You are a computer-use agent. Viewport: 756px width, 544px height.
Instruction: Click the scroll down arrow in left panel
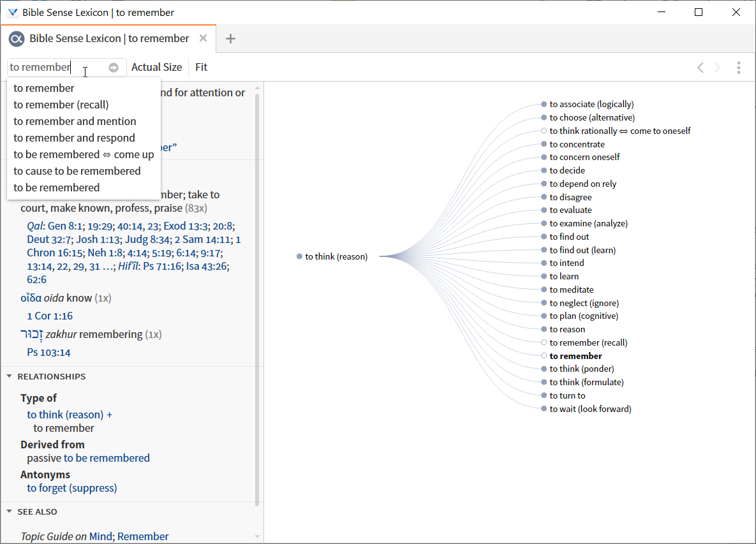[257, 536]
